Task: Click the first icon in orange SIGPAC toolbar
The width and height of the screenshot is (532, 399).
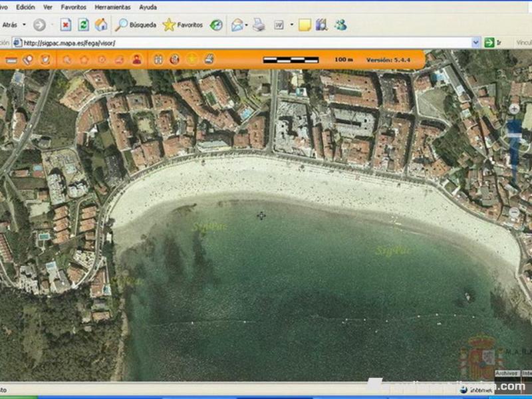Action: tap(11, 59)
